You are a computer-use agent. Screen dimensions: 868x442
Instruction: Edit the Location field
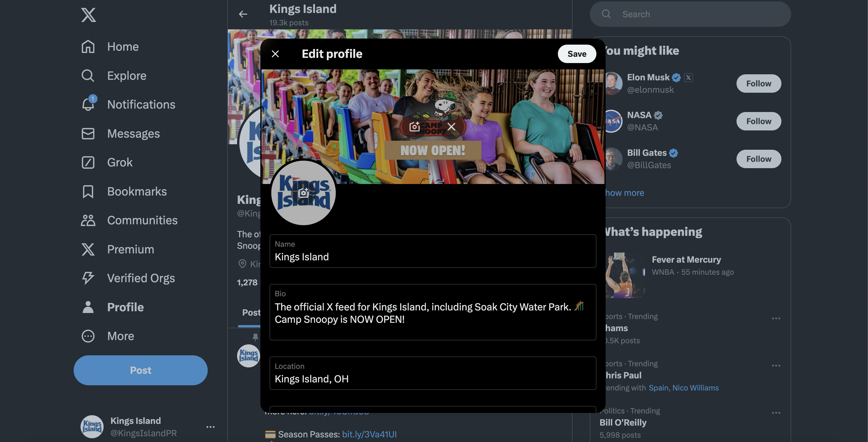tap(433, 373)
